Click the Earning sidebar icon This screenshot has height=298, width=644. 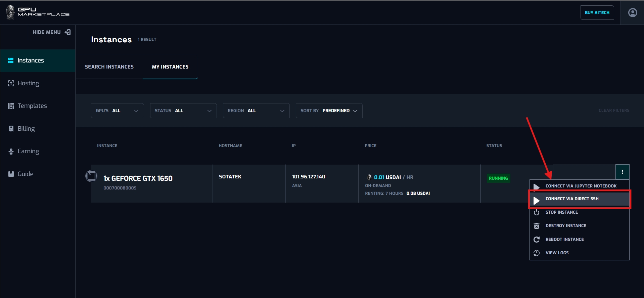tap(11, 152)
